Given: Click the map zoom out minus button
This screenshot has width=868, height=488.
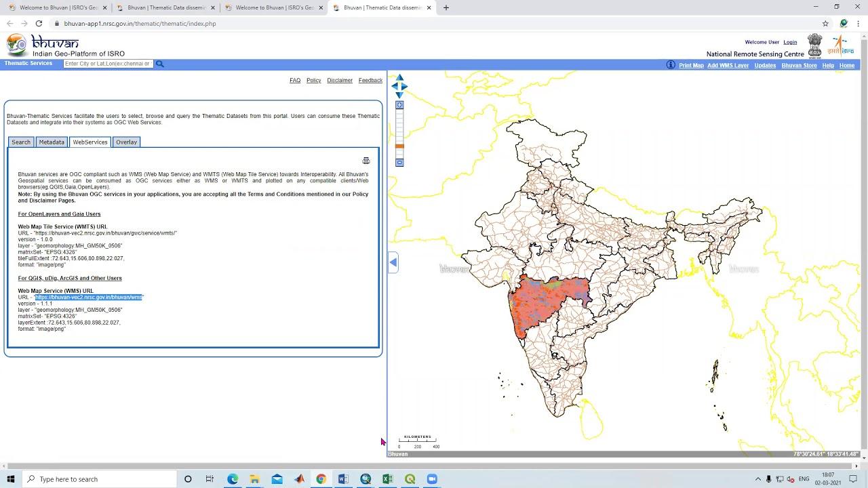Looking at the screenshot, I should 399,163.
